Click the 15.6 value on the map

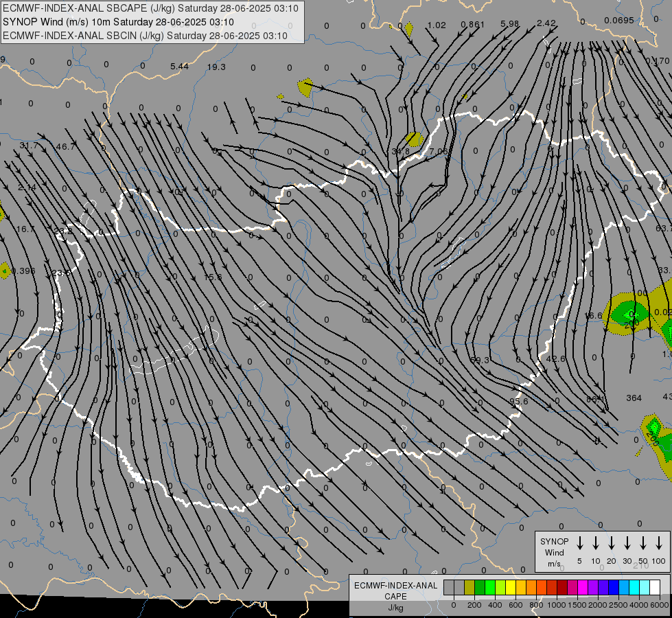tap(213, 277)
